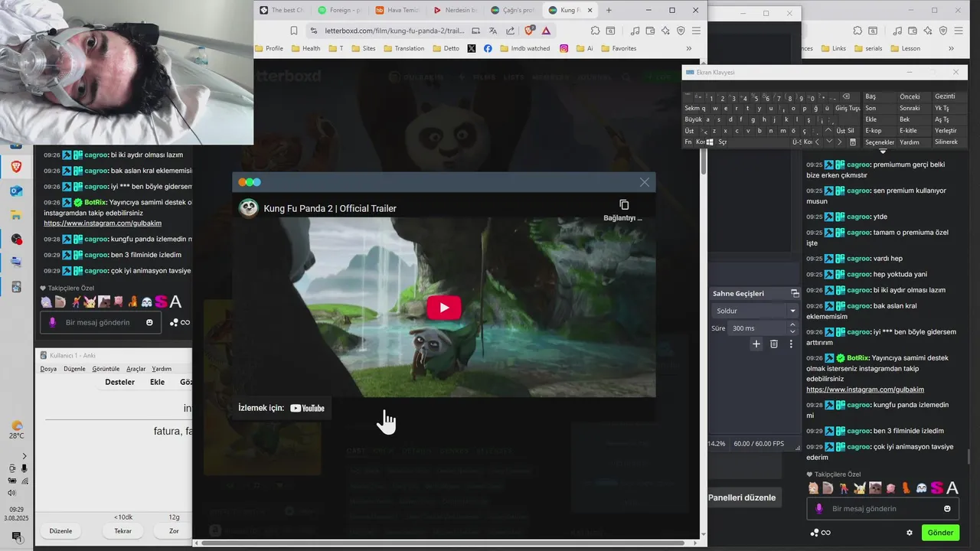Open the Brave Wallet icon
The image size is (980, 551).
(650, 31)
